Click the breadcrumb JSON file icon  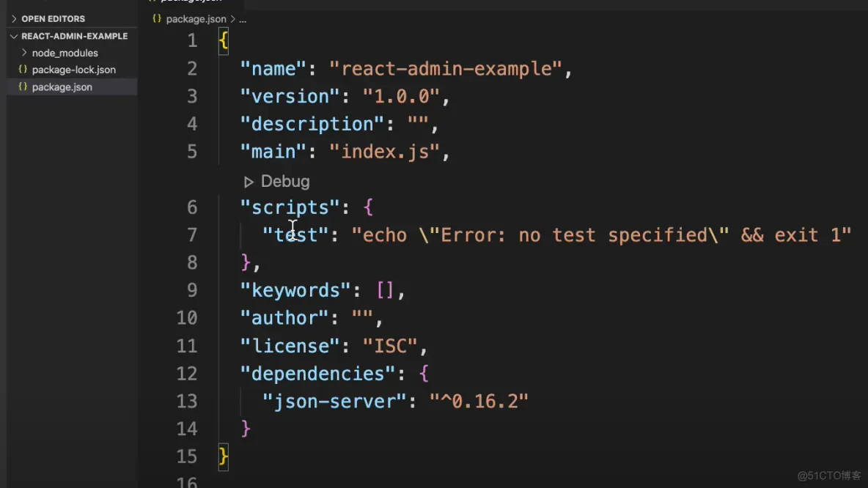157,19
